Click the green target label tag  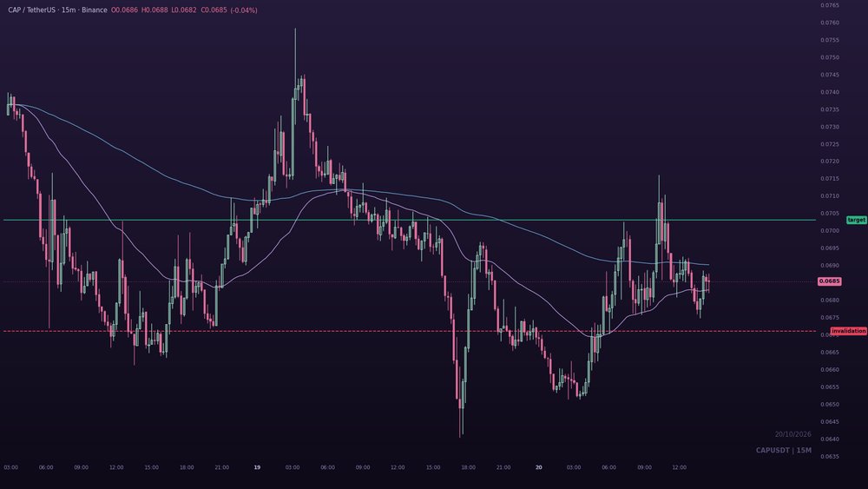click(x=856, y=220)
